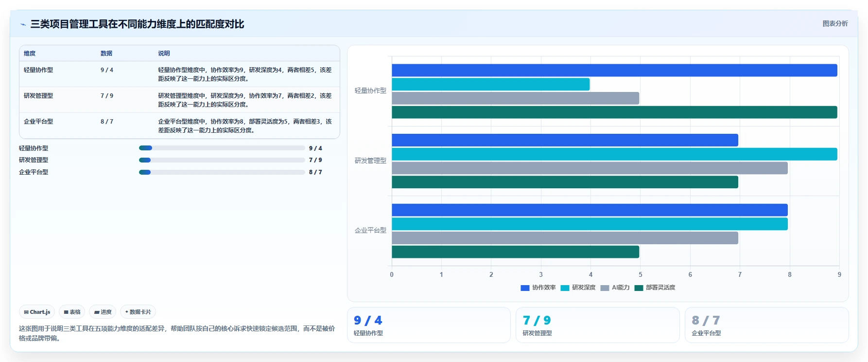Viewport: 868px width, 362px height.
Task: Click 企业平台型 cyan 研发深度 bar
Action: point(590,224)
